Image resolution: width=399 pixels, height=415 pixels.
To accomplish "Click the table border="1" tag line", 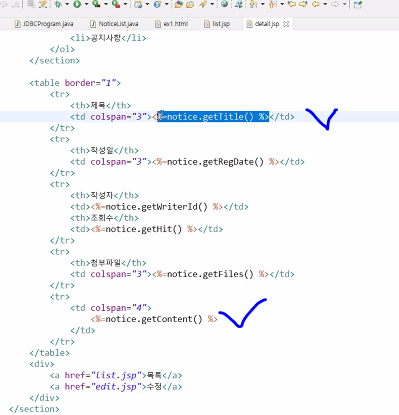I will (75, 83).
